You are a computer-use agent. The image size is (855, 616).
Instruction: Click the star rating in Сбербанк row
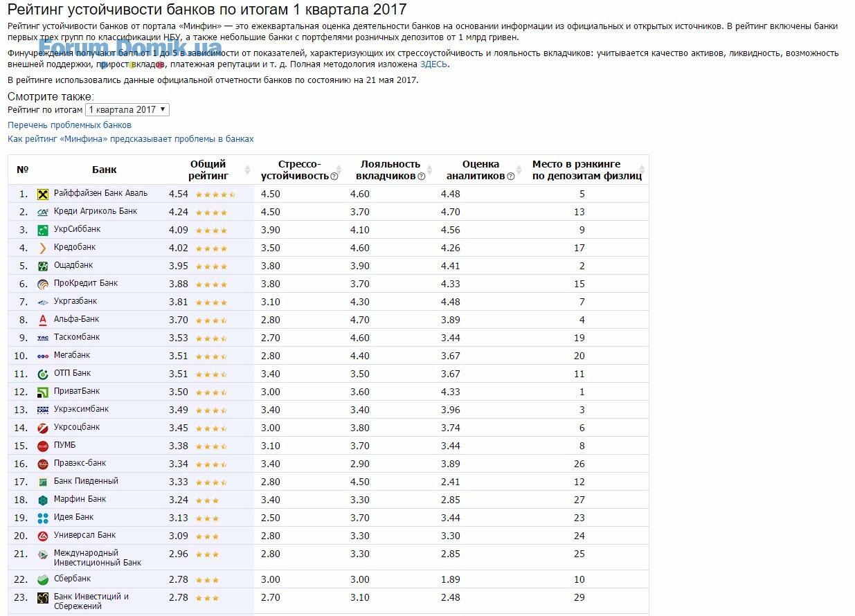click(x=208, y=580)
